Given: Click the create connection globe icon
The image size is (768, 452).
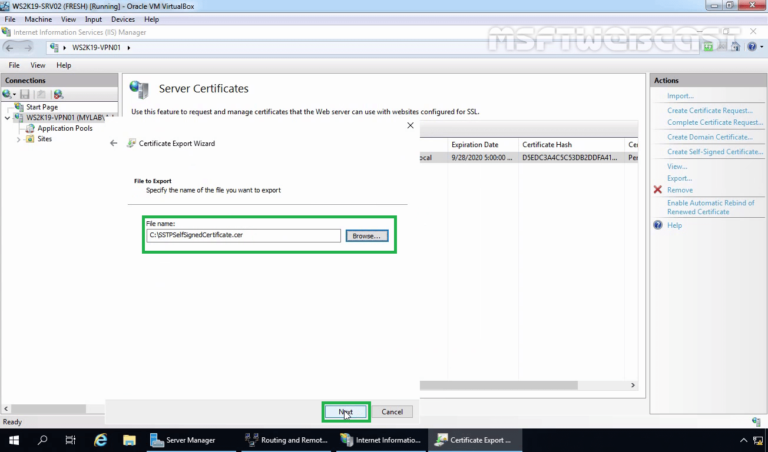Looking at the screenshot, I should click(9, 94).
